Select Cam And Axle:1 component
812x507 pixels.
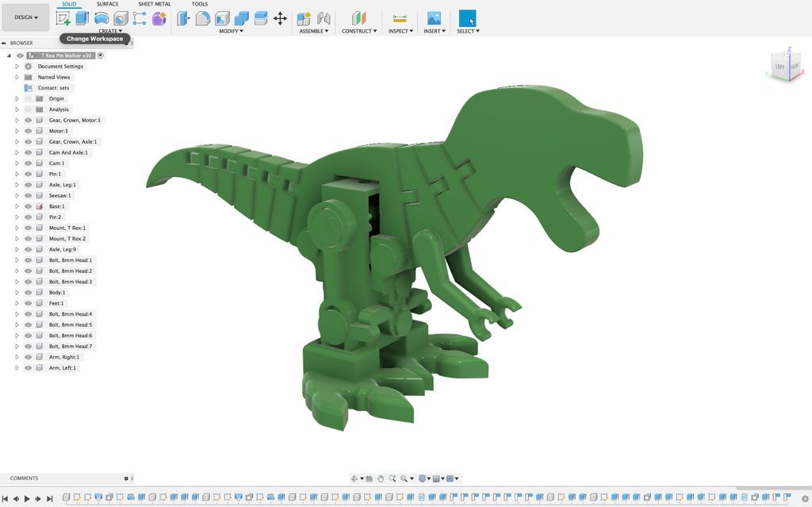pos(68,152)
